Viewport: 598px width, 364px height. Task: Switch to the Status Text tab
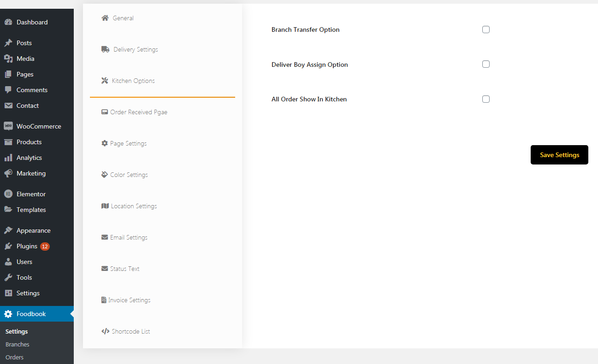[x=124, y=269]
